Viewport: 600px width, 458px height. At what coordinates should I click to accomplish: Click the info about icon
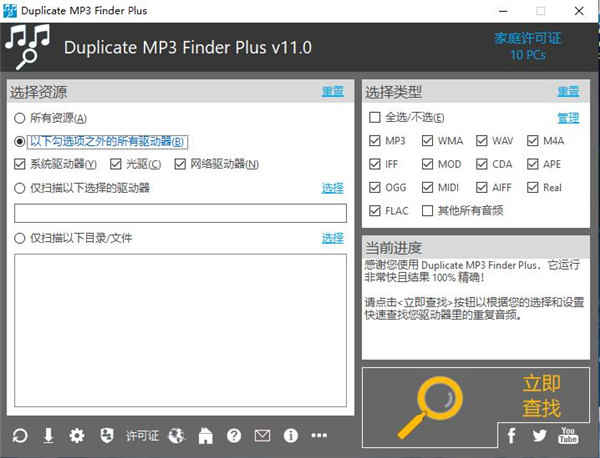coord(290,435)
